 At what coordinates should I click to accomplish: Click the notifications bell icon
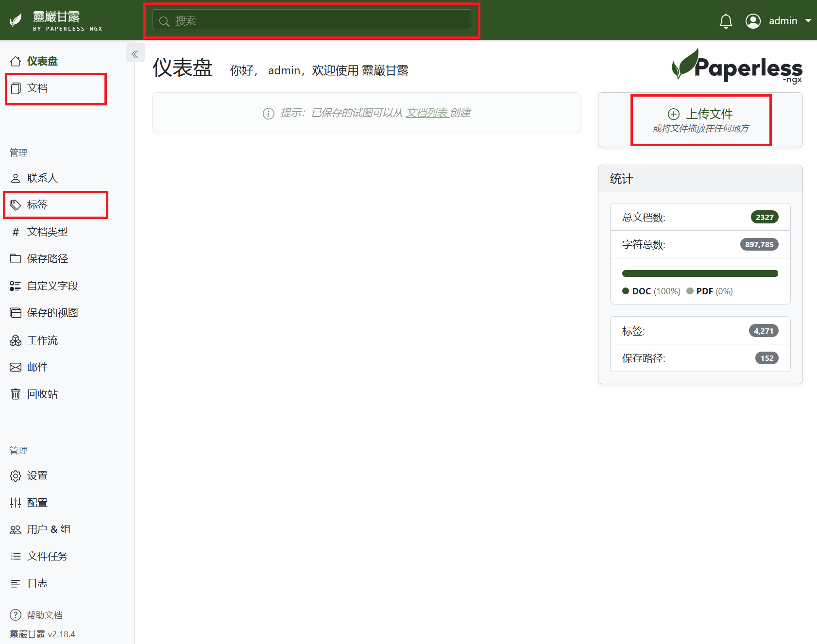(x=726, y=21)
